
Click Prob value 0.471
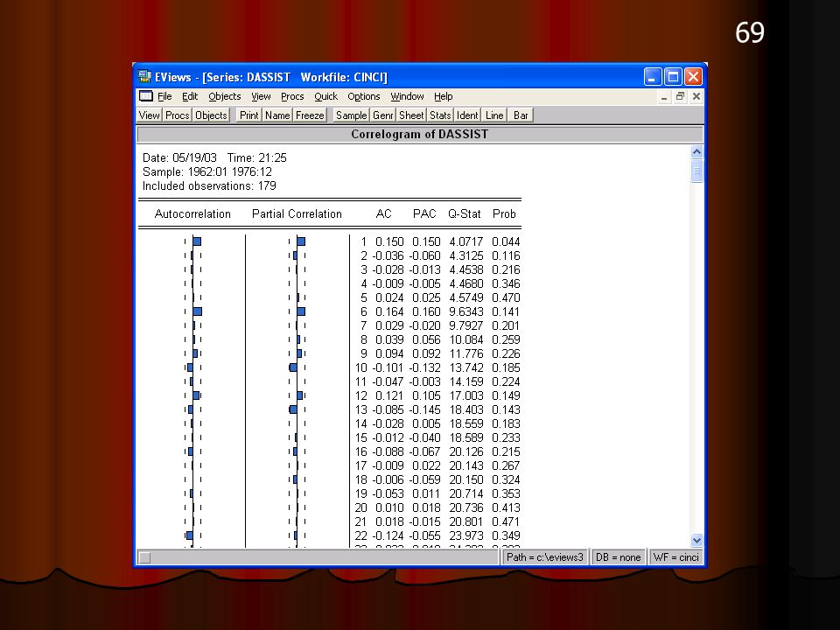(x=506, y=521)
